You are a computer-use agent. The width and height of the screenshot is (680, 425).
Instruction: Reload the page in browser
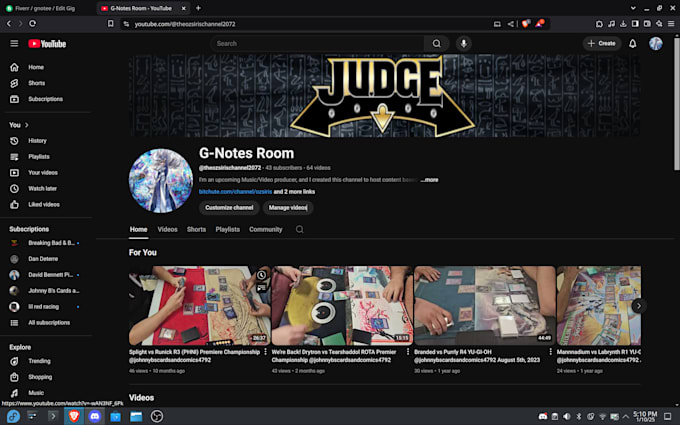(33, 23)
